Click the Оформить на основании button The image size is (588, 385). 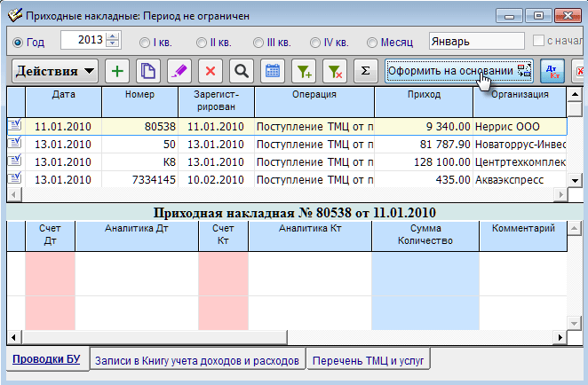(459, 71)
